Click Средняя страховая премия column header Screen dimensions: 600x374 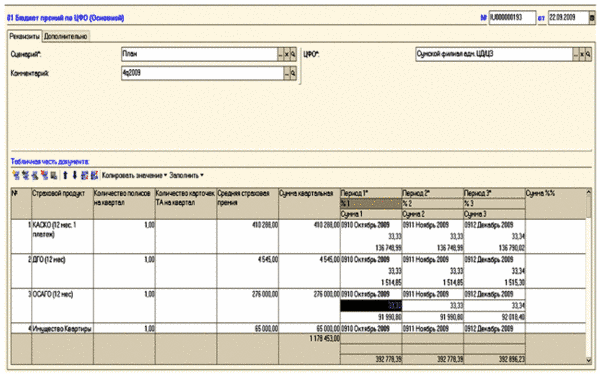pyautogui.click(x=248, y=204)
